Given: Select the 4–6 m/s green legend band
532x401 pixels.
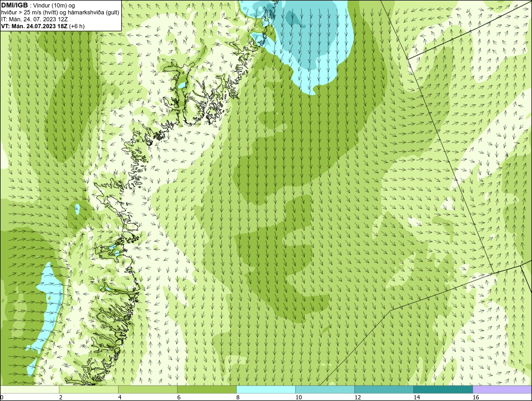Looking at the screenshot, I should click(x=148, y=389).
